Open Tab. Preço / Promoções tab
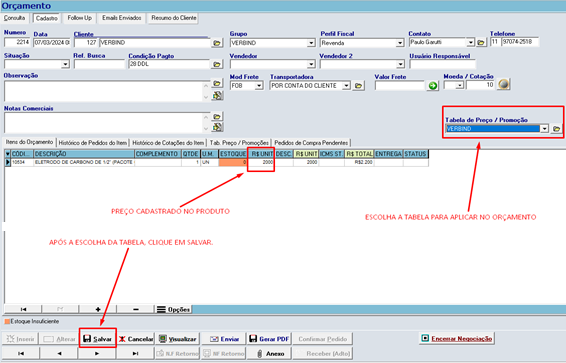 point(239,143)
